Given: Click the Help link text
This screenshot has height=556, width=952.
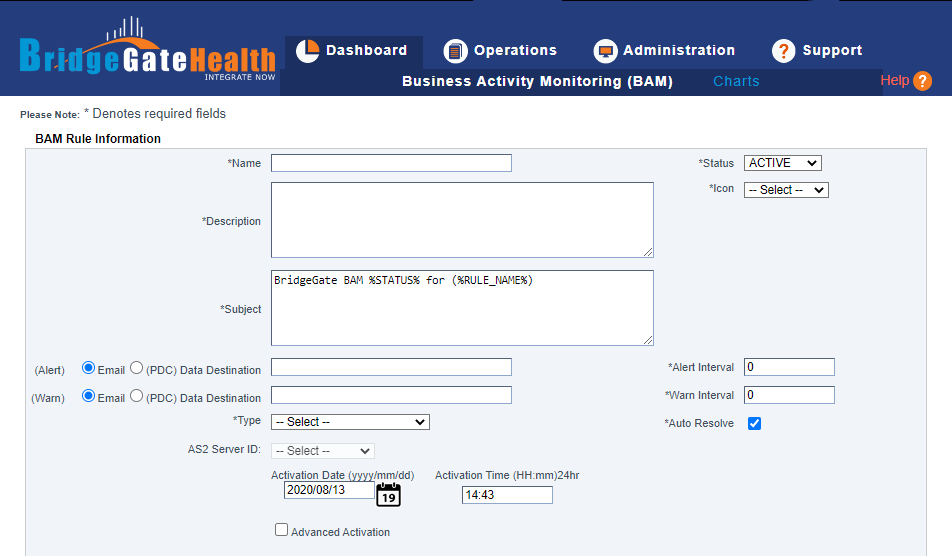Looking at the screenshot, I should pos(894,81).
